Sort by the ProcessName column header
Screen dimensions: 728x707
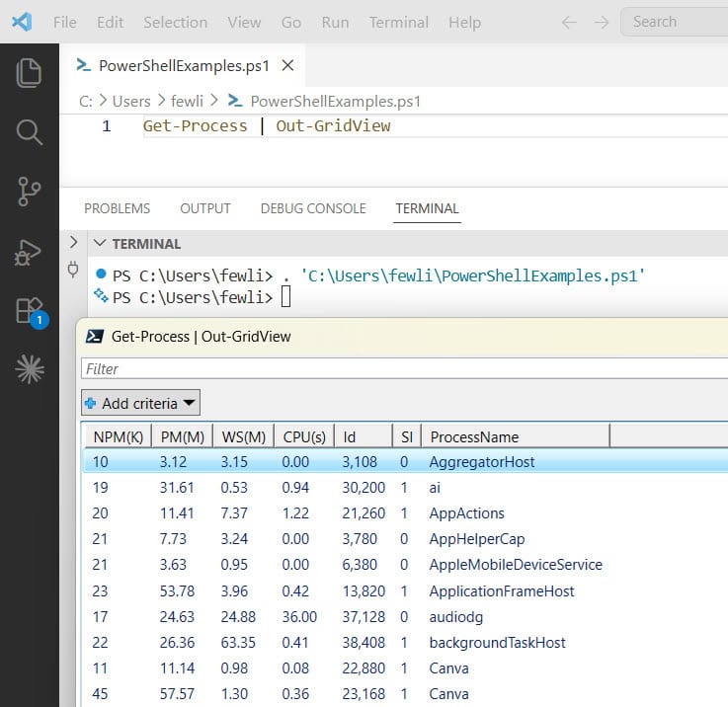[516, 436]
